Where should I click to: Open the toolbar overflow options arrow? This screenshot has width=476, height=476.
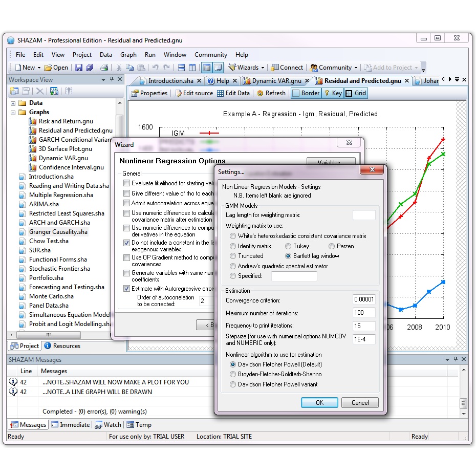point(423,70)
